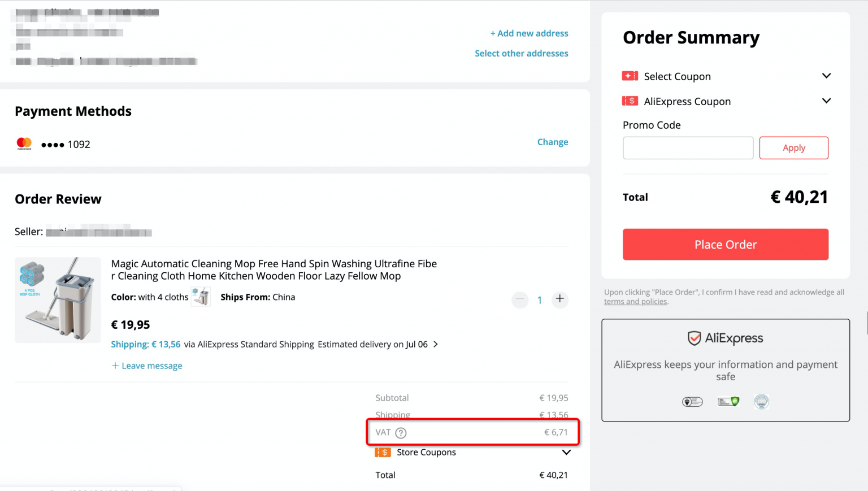The width and height of the screenshot is (868, 491).
Task: Open the terms and policies link
Action: (635, 301)
